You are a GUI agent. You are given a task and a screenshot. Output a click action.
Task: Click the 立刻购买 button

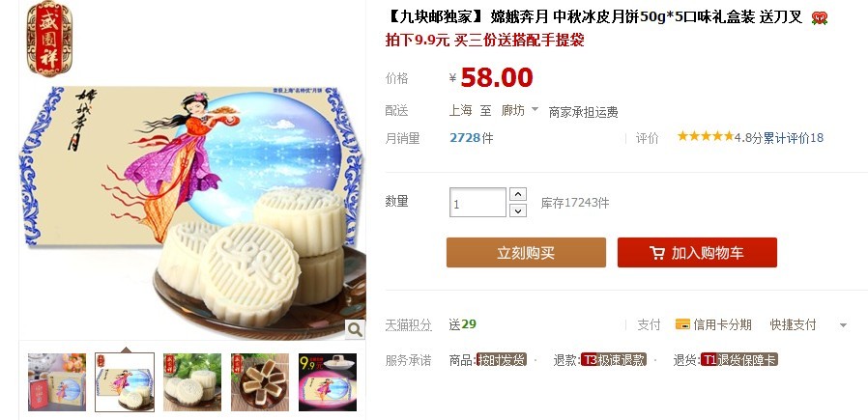pyautogui.click(x=526, y=253)
